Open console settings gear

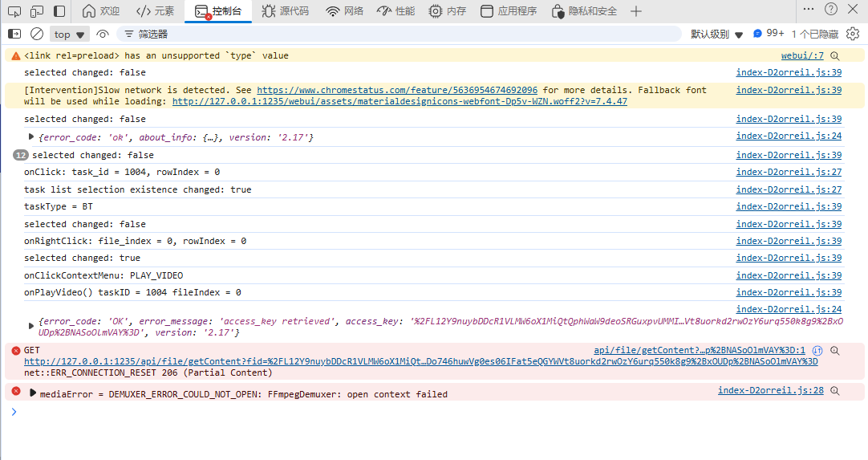pyautogui.click(x=853, y=34)
